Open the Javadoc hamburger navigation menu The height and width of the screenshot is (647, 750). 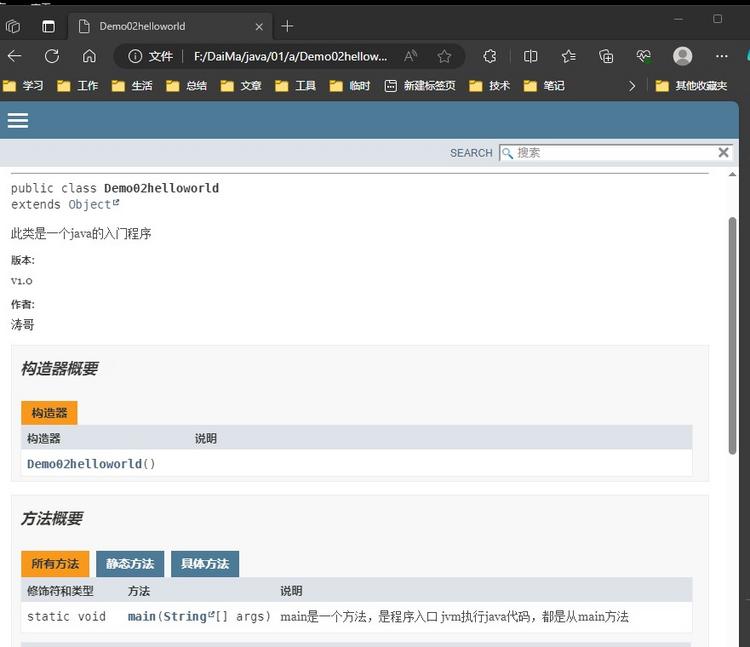[x=18, y=120]
